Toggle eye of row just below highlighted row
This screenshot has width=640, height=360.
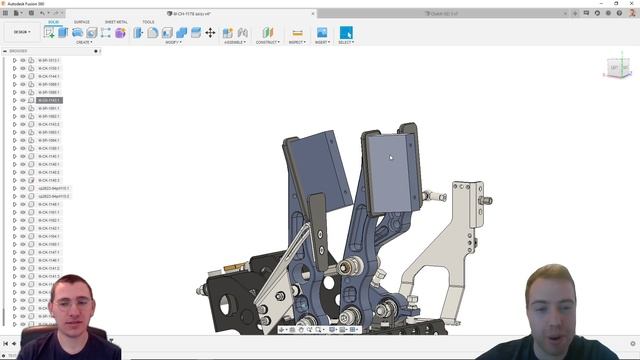tap(23, 109)
